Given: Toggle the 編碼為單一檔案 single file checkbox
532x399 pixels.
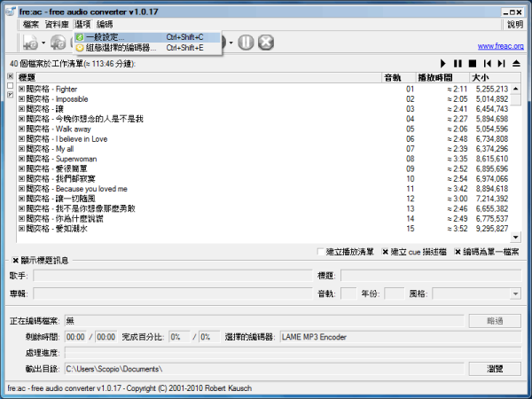Looking at the screenshot, I should (x=458, y=252).
